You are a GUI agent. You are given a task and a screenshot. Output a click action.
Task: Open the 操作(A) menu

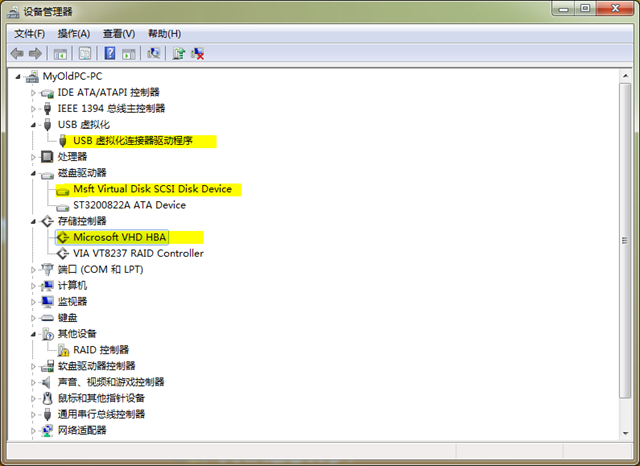tap(73, 33)
